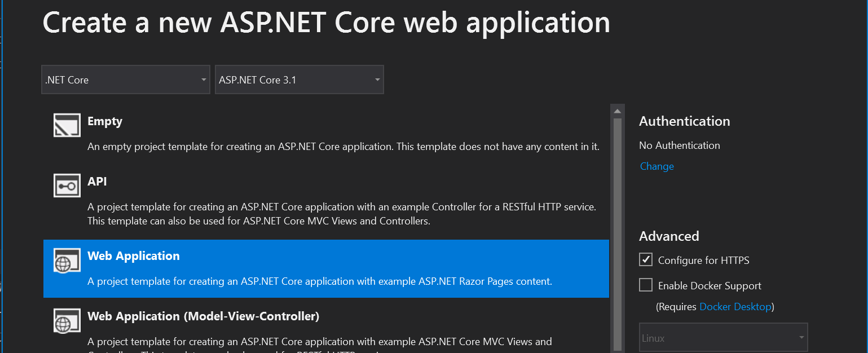Select the Web Application template title

(134, 256)
